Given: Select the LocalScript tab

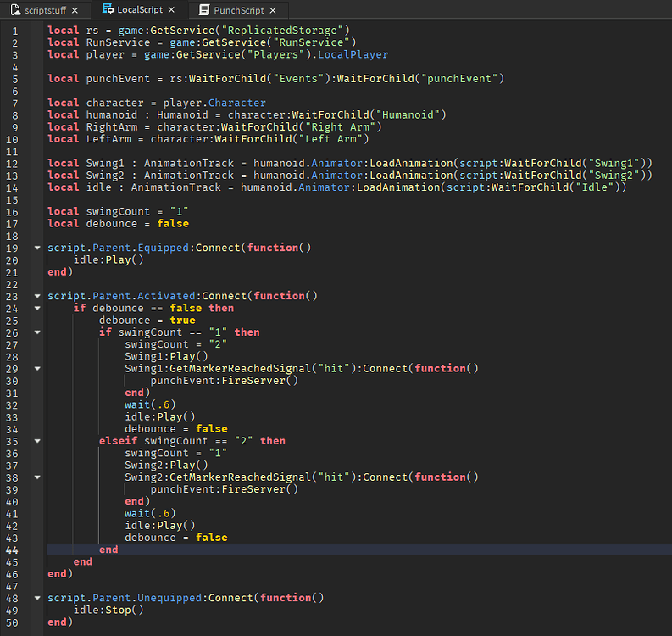Looking at the screenshot, I should pyautogui.click(x=140, y=10).
